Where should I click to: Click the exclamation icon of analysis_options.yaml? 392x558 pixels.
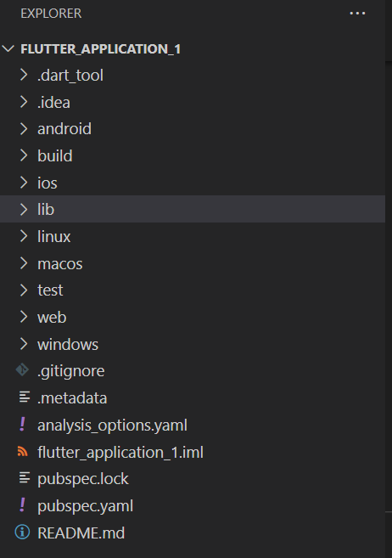coord(22,425)
